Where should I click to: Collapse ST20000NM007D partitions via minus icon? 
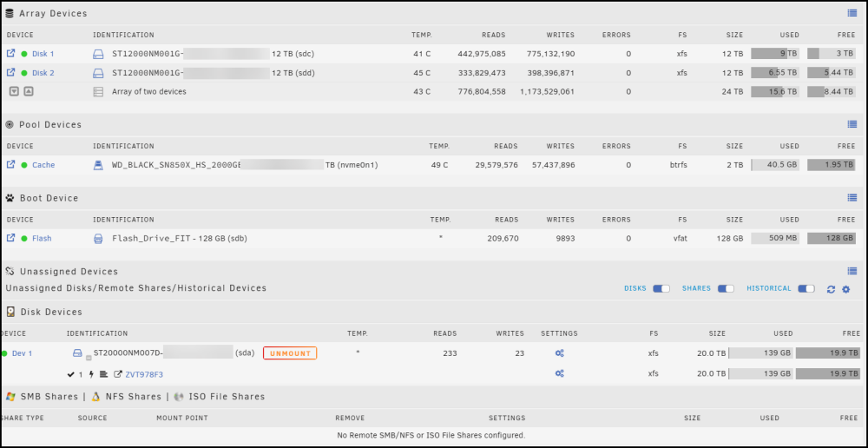(88, 359)
